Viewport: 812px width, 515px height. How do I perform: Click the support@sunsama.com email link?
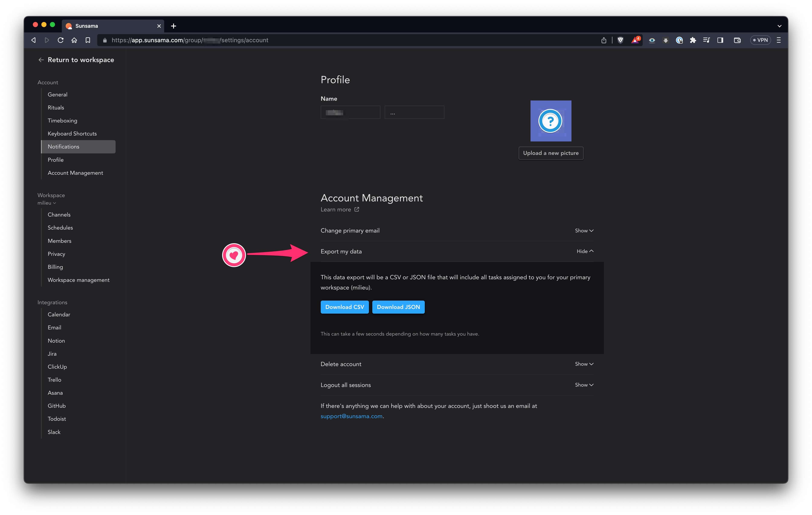pyautogui.click(x=351, y=416)
